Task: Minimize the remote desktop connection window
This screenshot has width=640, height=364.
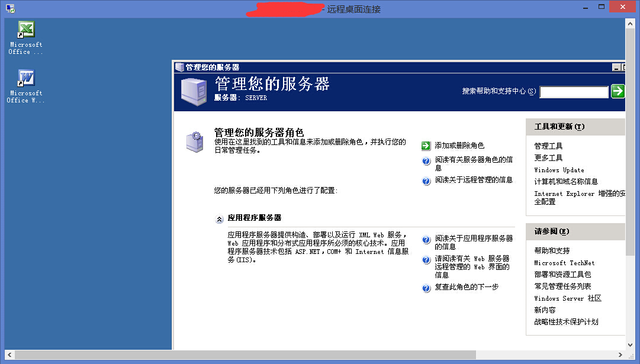Action: click(x=586, y=7)
